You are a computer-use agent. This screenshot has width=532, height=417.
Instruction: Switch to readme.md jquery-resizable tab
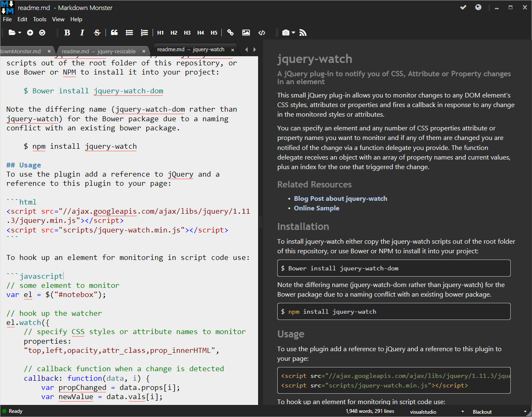pyautogui.click(x=99, y=51)
